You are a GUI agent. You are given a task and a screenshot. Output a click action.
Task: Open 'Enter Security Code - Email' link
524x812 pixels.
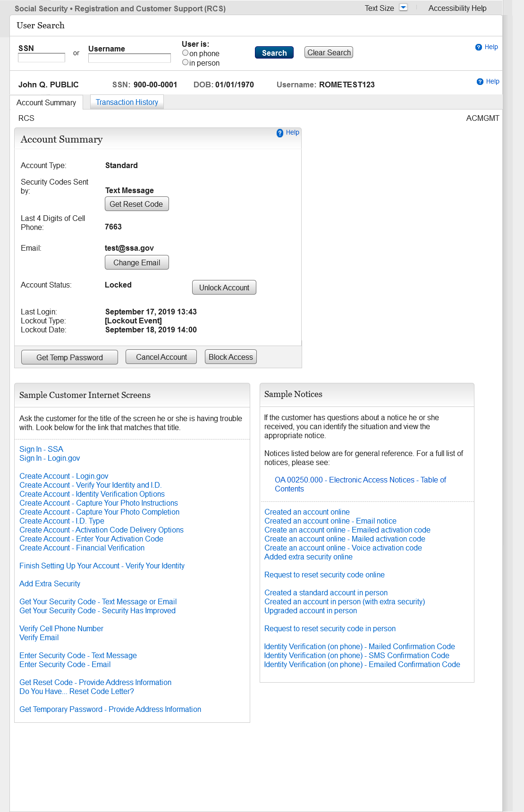point(65,664)
